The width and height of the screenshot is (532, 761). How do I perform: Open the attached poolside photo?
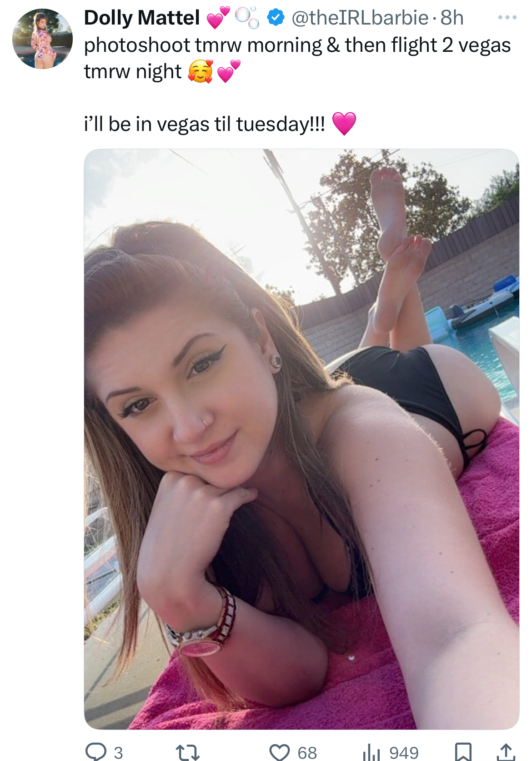(301, 439)
